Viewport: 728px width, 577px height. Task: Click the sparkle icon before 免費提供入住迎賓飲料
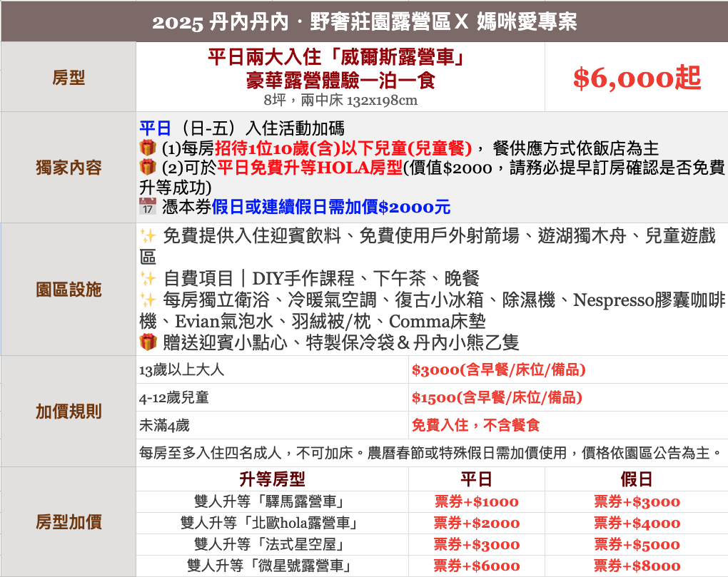point(148,236)
